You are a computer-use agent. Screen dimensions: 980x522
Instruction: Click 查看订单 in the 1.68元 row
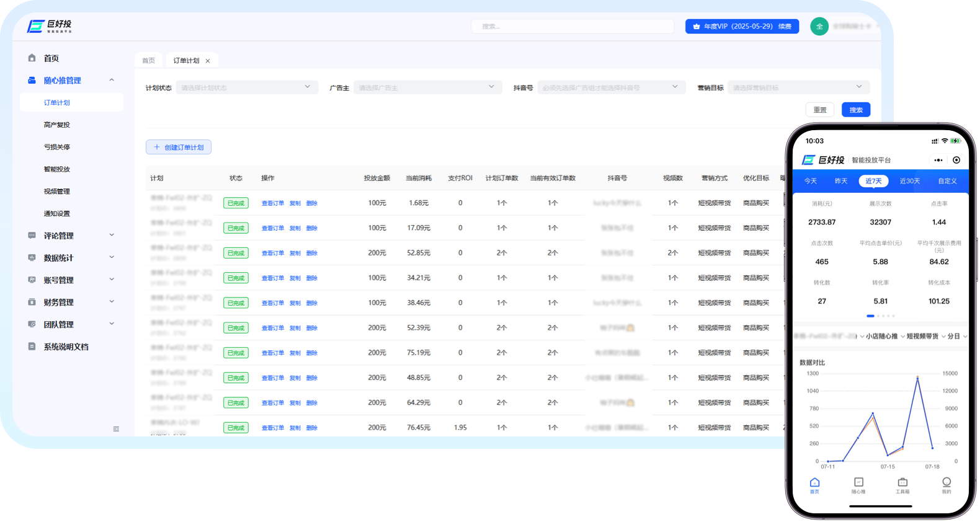(273, 203)
